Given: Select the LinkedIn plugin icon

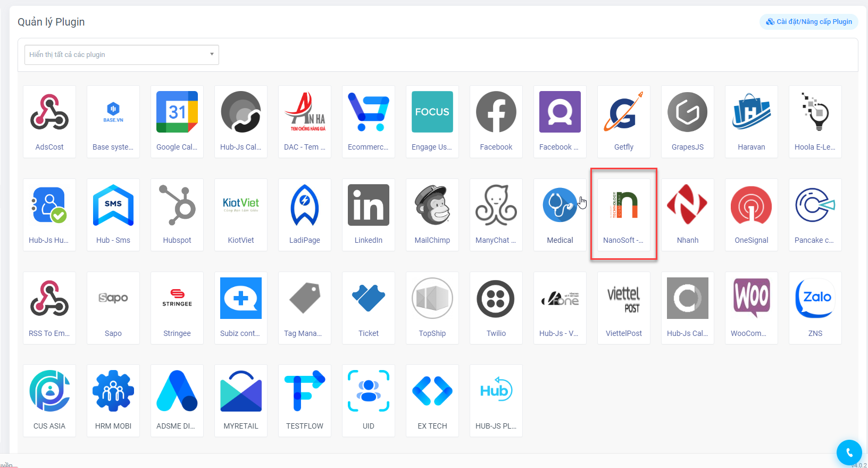Looking at the screenshot, I should 369,206.
